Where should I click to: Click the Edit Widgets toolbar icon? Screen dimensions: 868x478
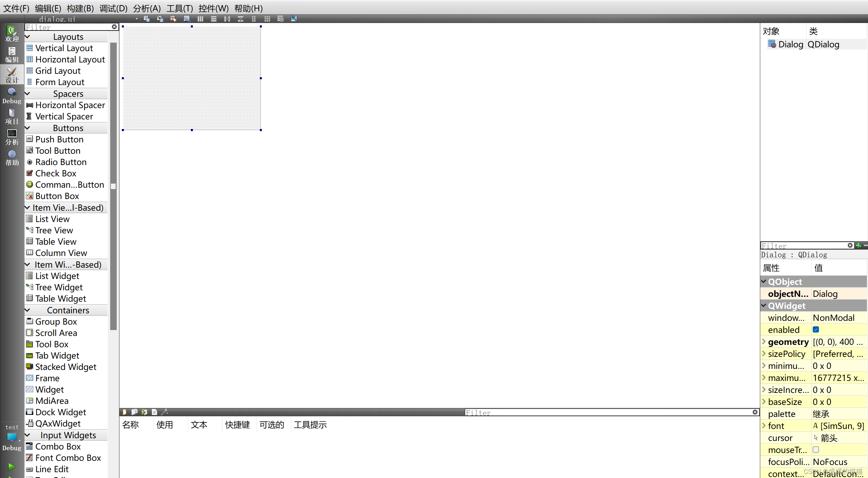point(147,19)
